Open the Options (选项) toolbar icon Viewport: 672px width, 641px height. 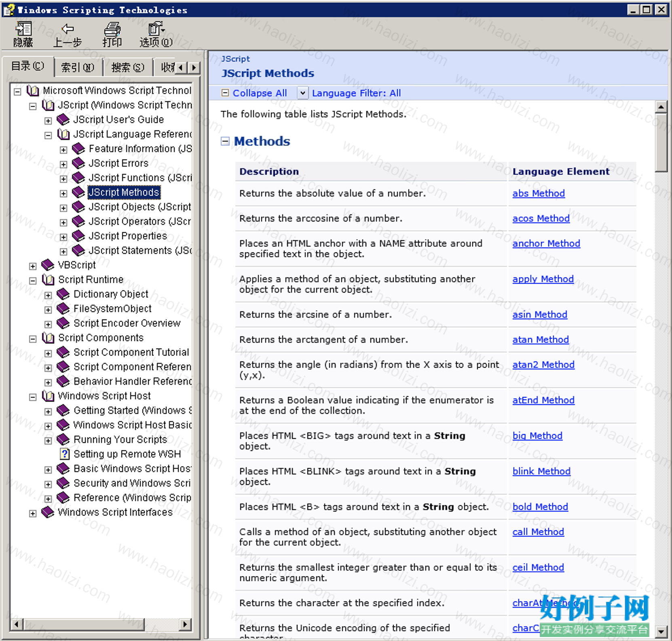(x=156, y=29)
